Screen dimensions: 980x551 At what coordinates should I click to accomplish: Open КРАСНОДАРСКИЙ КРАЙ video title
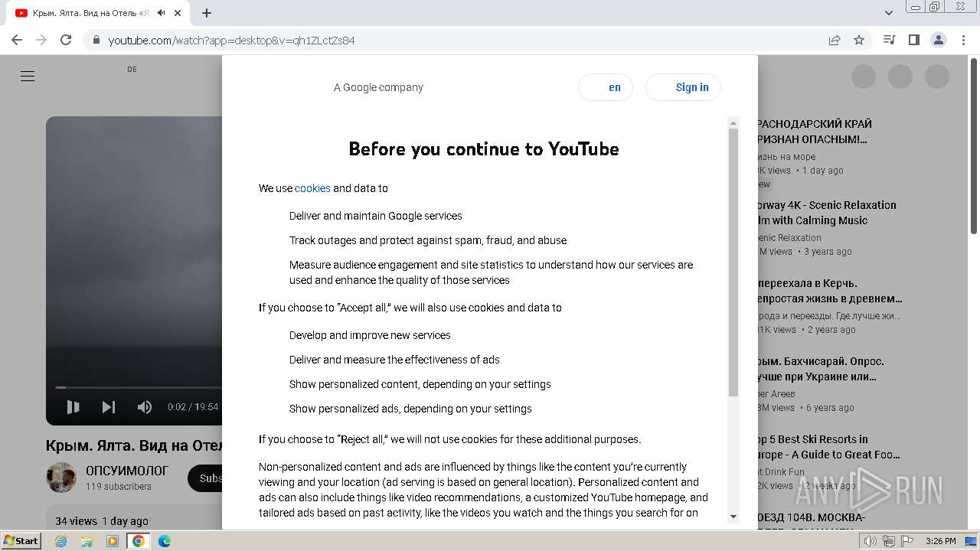click(x=815, y=132)
